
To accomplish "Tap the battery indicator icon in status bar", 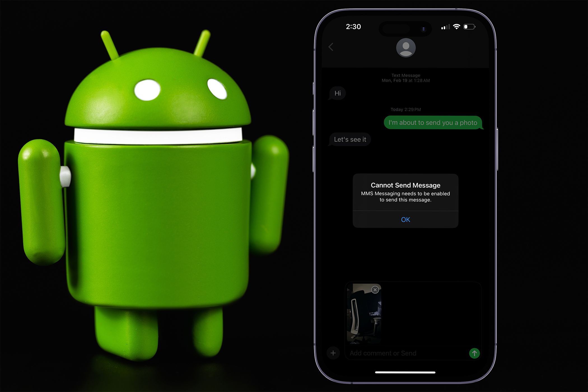I will [477, 27].
